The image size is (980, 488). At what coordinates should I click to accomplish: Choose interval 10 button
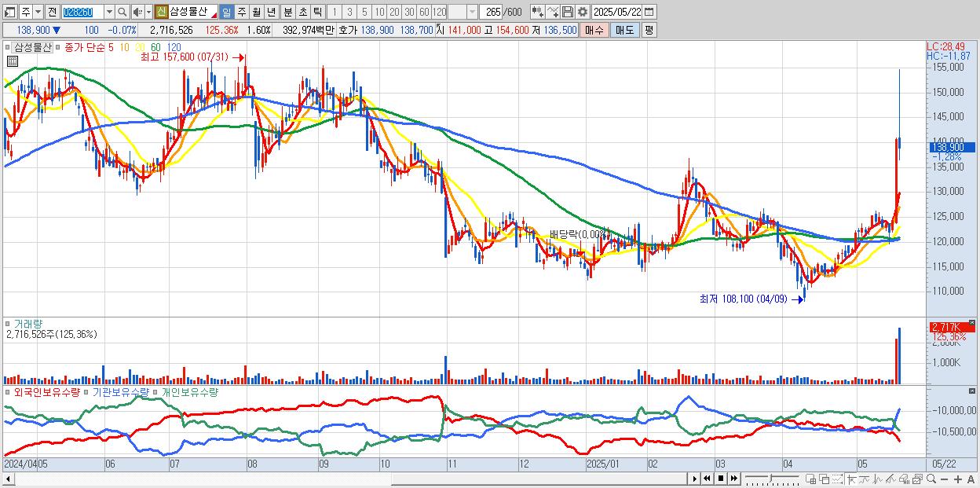(x=379, y=12)
